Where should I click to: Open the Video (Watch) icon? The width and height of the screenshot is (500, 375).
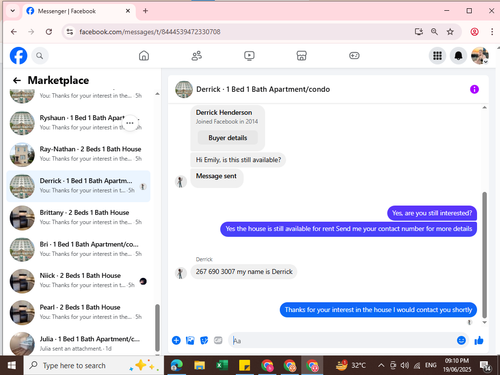[249, 55]
